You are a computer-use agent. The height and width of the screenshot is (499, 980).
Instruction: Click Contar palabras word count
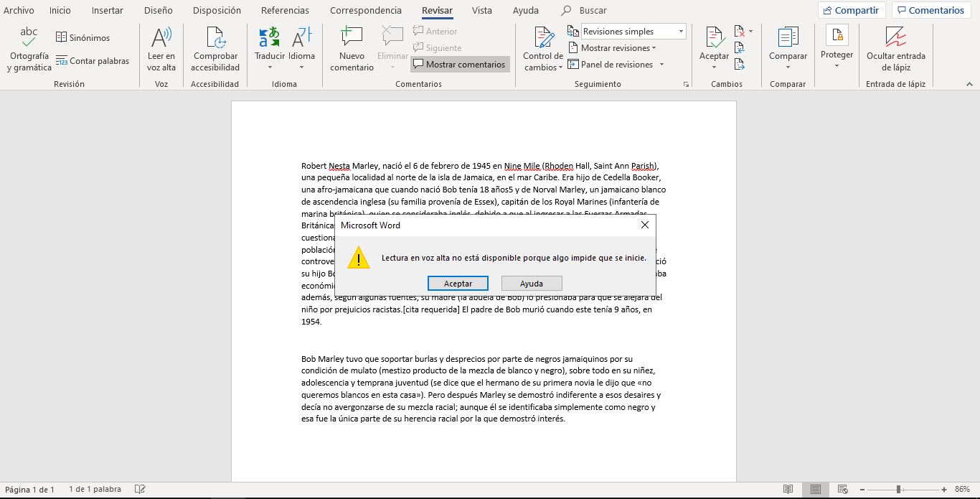[93, 61]
